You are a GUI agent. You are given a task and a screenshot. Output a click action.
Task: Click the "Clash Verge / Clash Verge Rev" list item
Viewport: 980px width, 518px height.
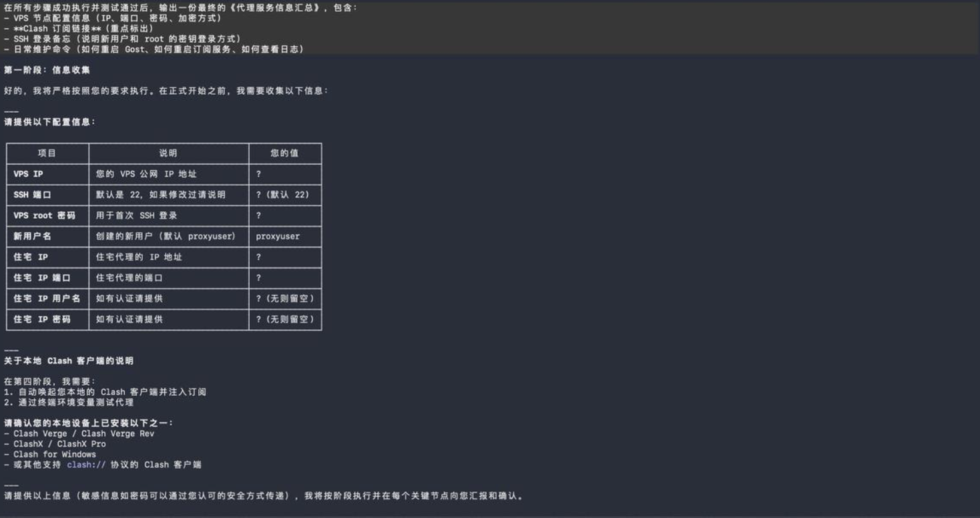[83, 434]
